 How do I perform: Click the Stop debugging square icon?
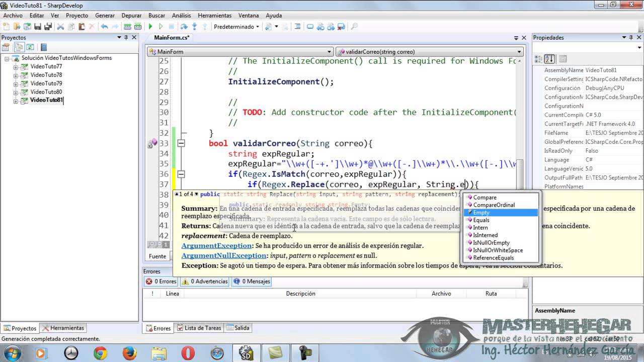click(171, 27)
